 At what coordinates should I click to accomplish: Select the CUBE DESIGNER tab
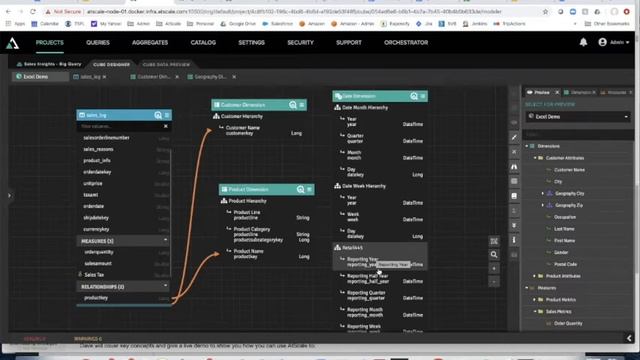[111, 64]
